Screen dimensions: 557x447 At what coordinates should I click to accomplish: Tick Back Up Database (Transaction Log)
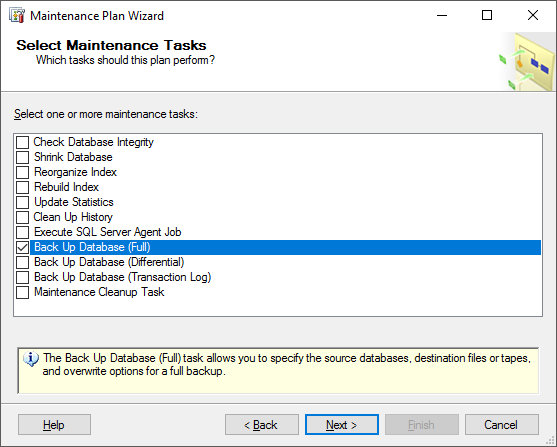(x=22, y=277)
